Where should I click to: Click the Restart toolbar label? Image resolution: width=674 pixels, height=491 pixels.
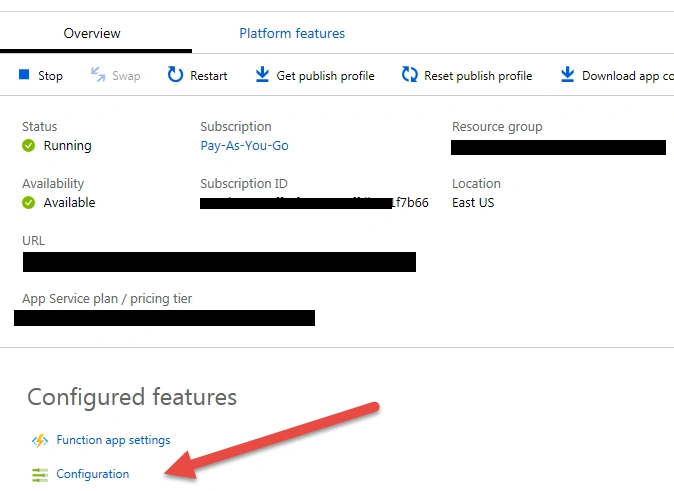[208, 76]
